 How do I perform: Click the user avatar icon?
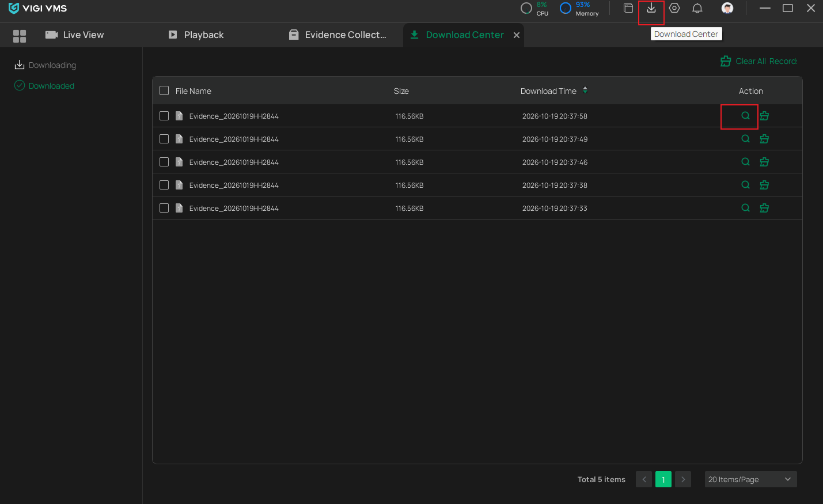click(x=727, y=8)
